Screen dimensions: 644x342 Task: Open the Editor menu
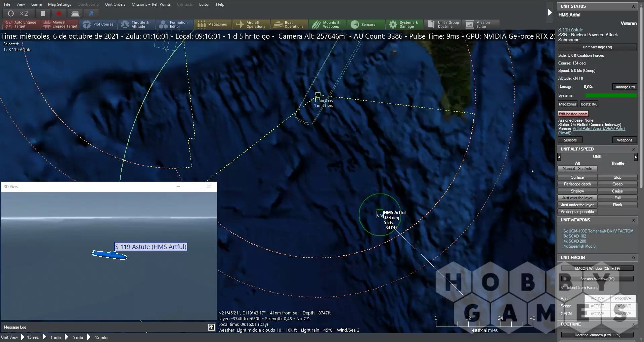[204, 4]
